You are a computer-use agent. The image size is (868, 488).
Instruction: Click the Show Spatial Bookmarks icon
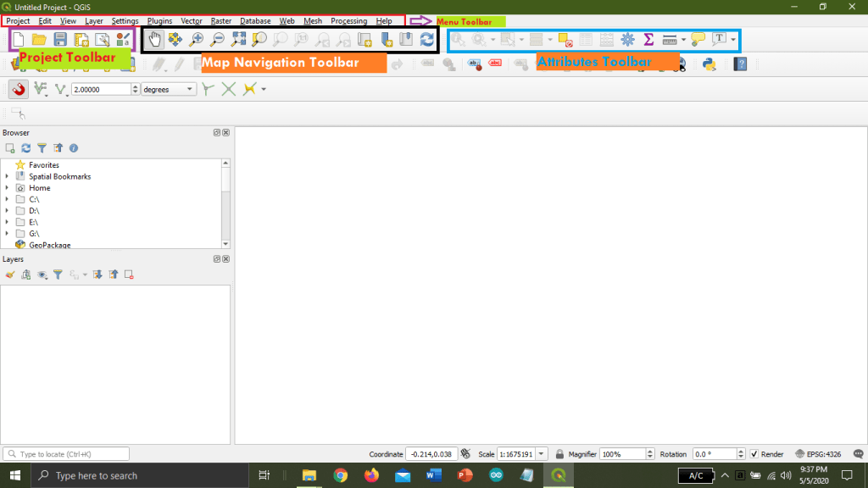click(x=406, y=39)
